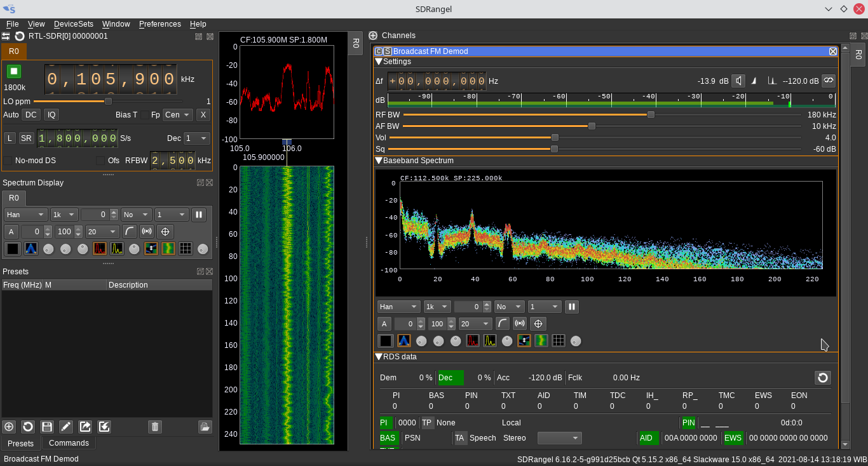
Task: Open the Dec decimation dropdown
Action: (196, 138)
